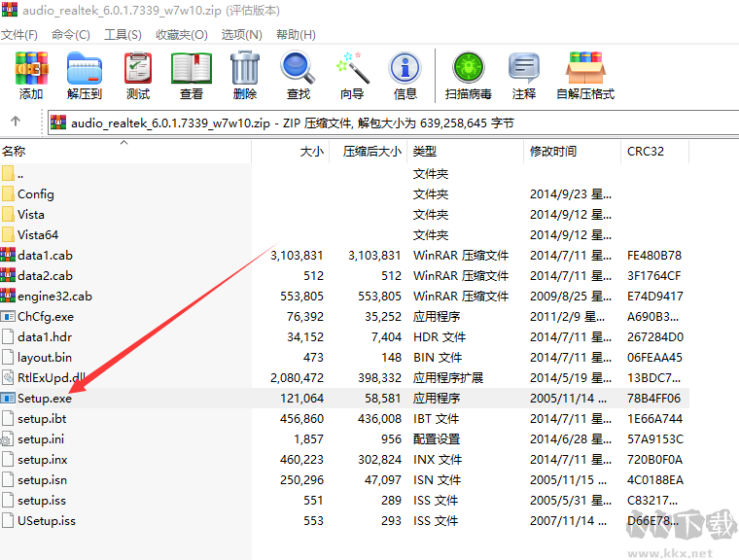Click the WinRAR title bar icon

pyautogui.click(x=10, y=10)
